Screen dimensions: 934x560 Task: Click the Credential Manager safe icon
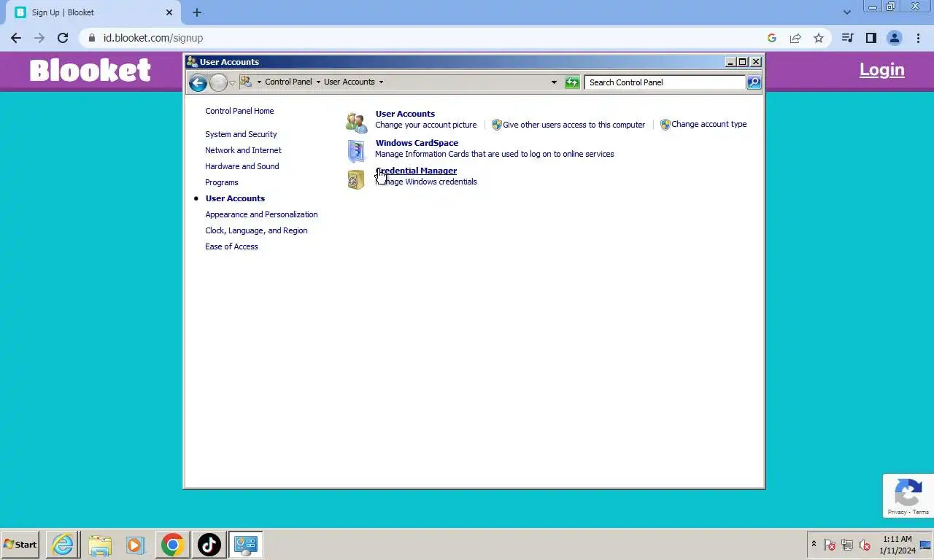pyautogui.click(x=356, y=179)
